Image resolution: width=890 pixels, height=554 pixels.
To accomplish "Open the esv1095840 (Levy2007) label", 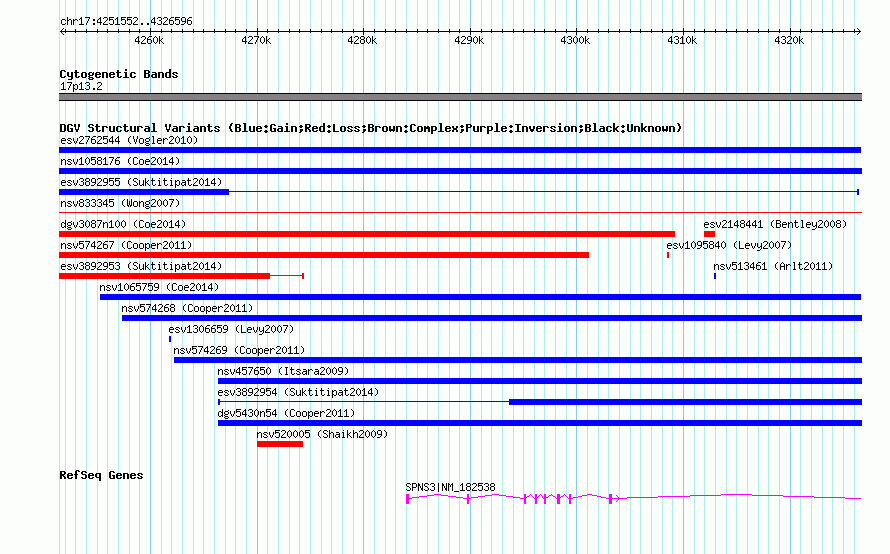I will click(x=729, y=245).
